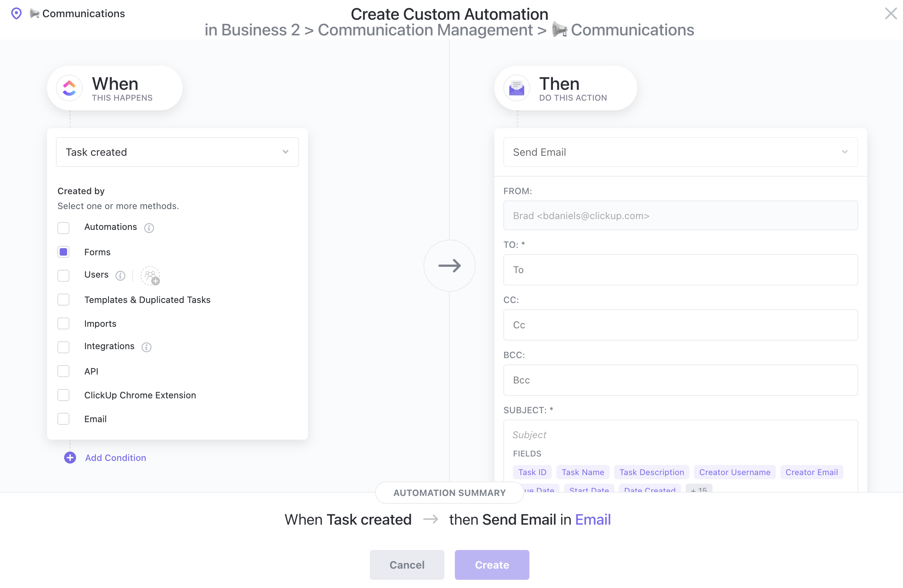
Task: Insert the Task Name field tag
Action: [582, 472]
